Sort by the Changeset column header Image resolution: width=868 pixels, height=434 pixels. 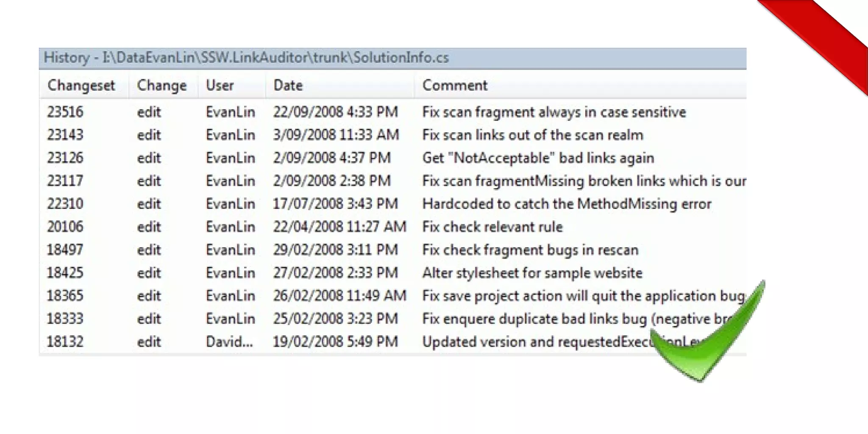click(x=81, y=85)
